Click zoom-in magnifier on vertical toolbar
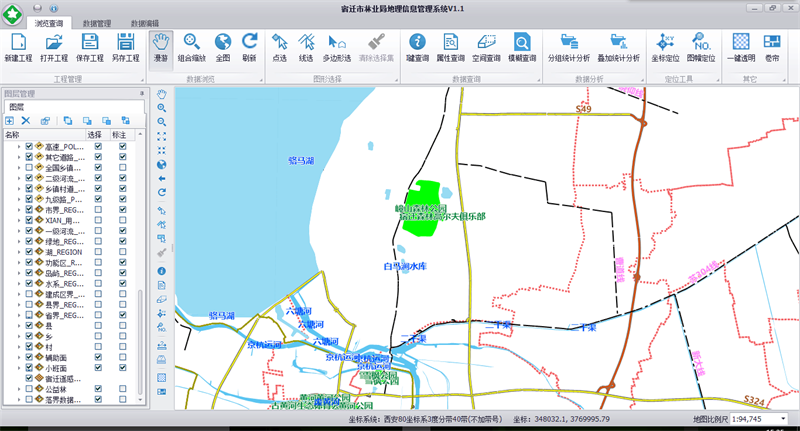The height and width of the screenshot is (431, 800). (x=162, y=108)
